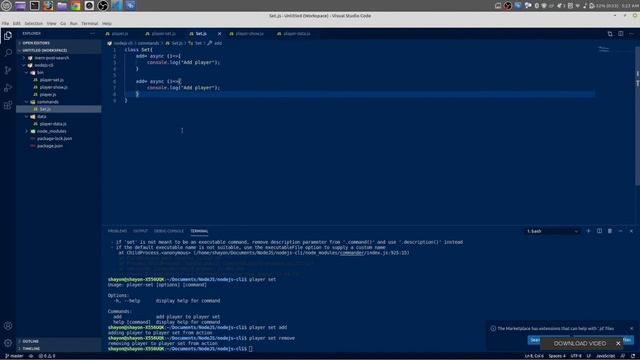Open the terminal selector dropdown 1: bash
Image resolution: width=640 pixels, height=360 pixels.
coord(552,231)
